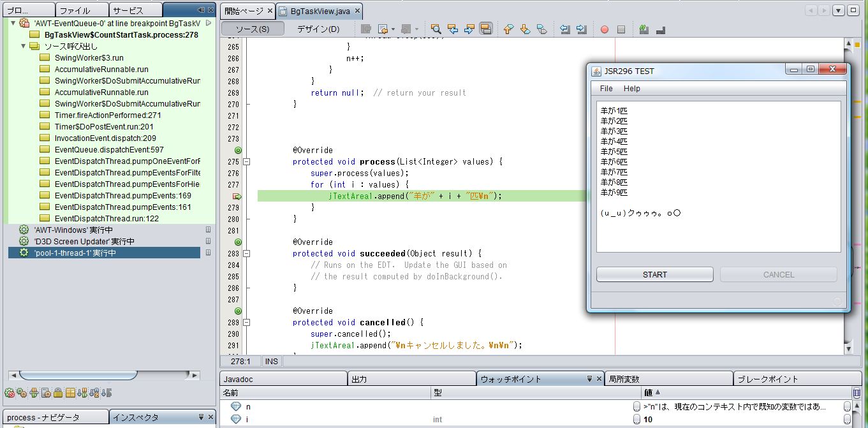Click the find next occurrence arrow icon
This screenshot has height=428, width=868.
(x=469, y=29)
